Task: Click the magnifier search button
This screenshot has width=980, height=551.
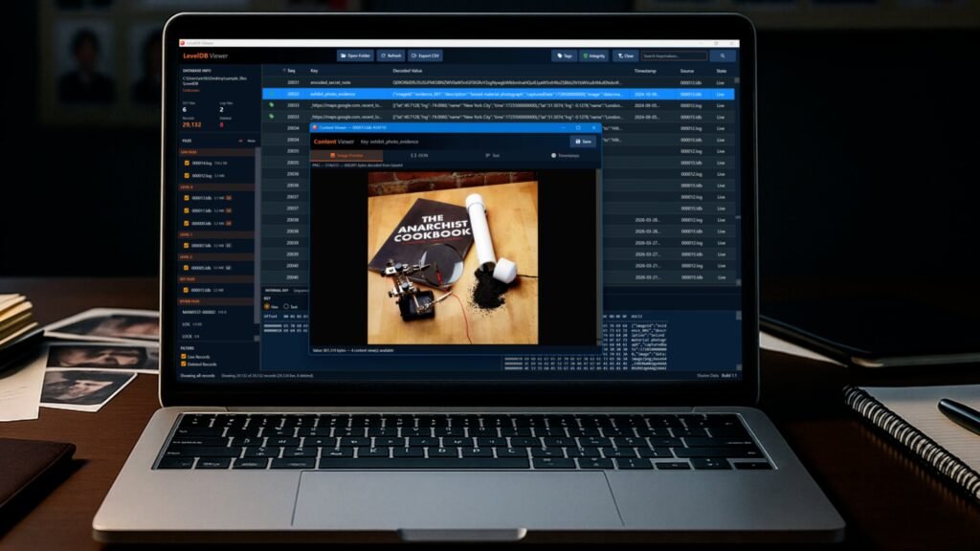Action: pyautogui.click(x=722, y=56)
